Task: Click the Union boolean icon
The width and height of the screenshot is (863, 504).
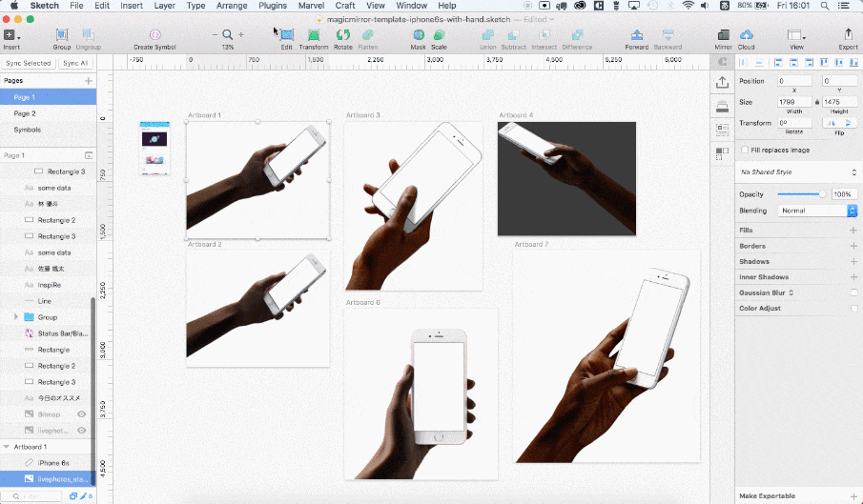Action: [x=487, y=35]
